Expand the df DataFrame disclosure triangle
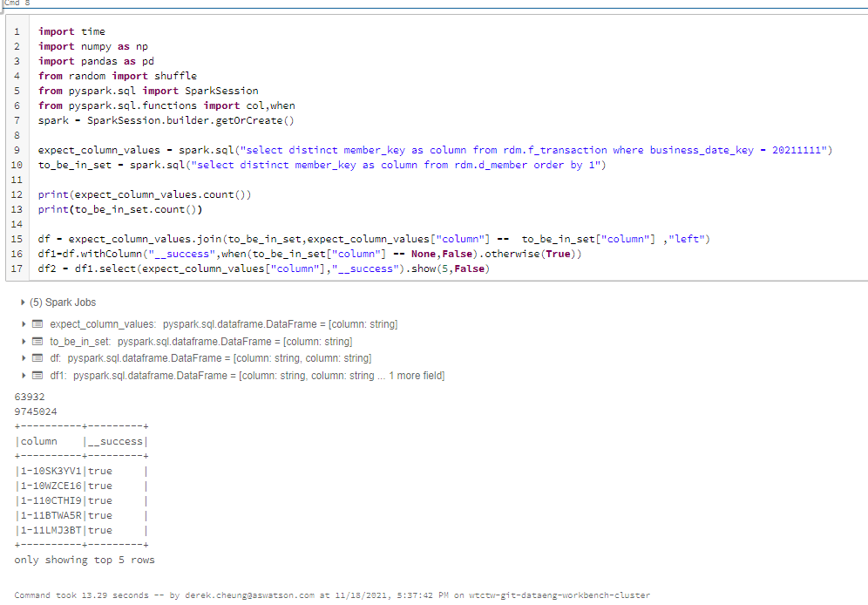The width and height of the screenshot is (868, 605). tap(24, 357)
